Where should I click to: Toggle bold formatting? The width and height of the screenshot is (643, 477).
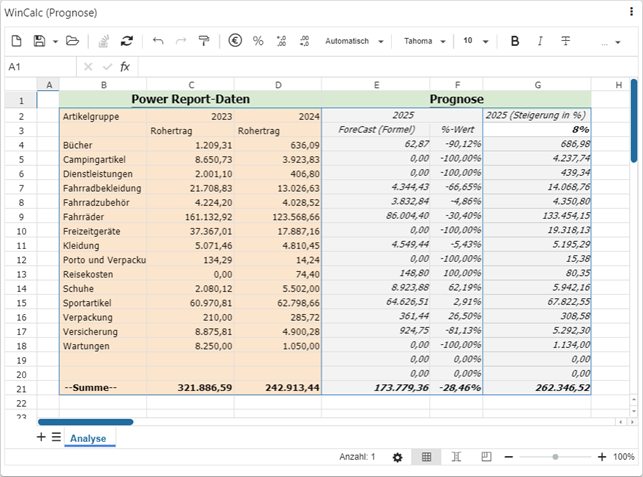click(x=515, y=41)
